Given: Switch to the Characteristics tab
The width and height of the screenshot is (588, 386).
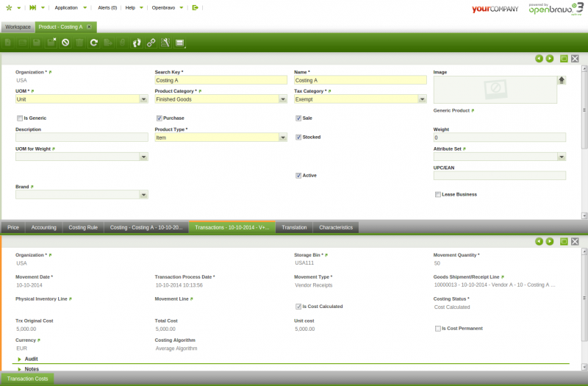Looking at the screenshot, I should 336,227.
